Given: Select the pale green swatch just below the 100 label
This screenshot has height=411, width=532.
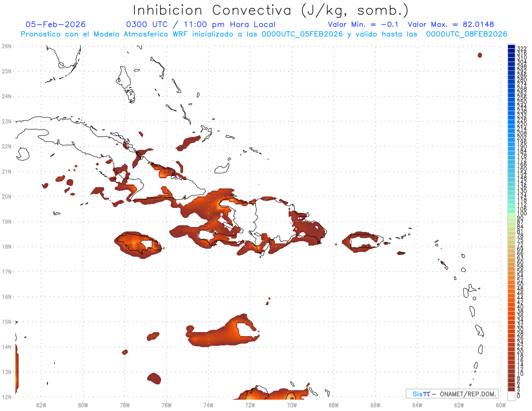Looking at the screenshot, I should coord(511,216).
